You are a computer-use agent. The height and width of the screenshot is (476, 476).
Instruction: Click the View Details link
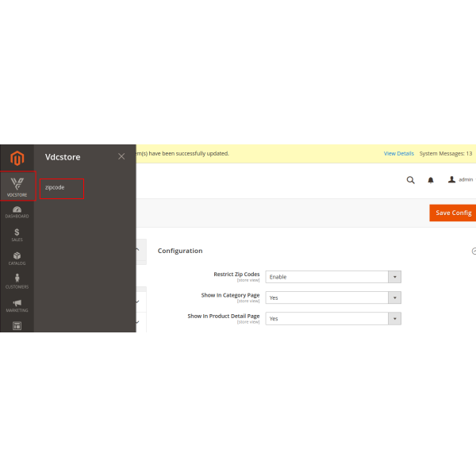click(398, 153)
